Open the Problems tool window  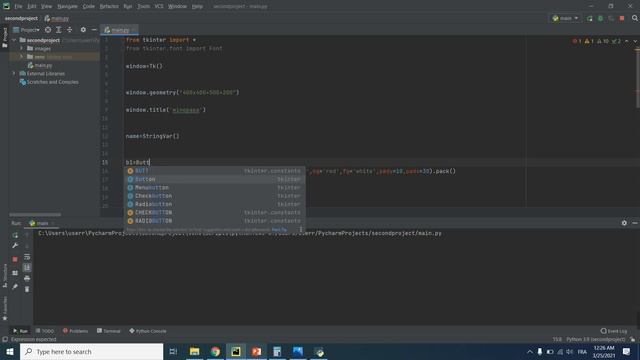pyautogui.click(x=76, y=331)
